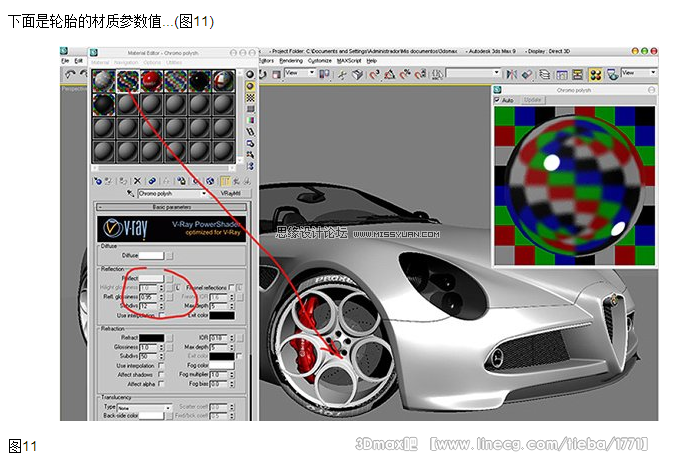Click the Make Preview film icon
Viewport: 677px width, 461px height.
click(250, 132)
